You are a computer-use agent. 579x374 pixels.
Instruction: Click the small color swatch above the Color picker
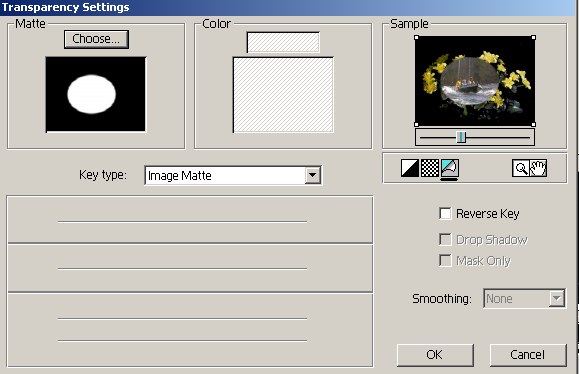[283, 42]
